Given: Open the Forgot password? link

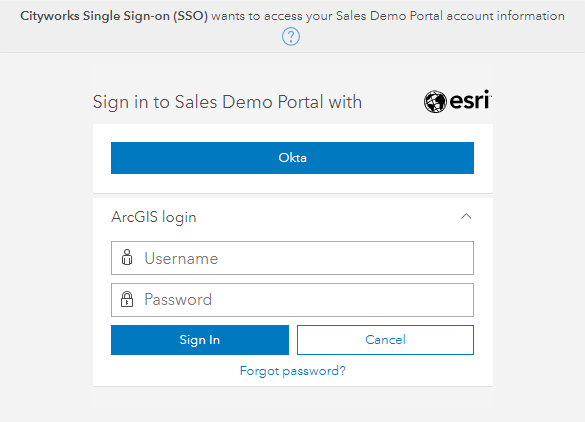Looking at the screenshot, I should point(292,371).
